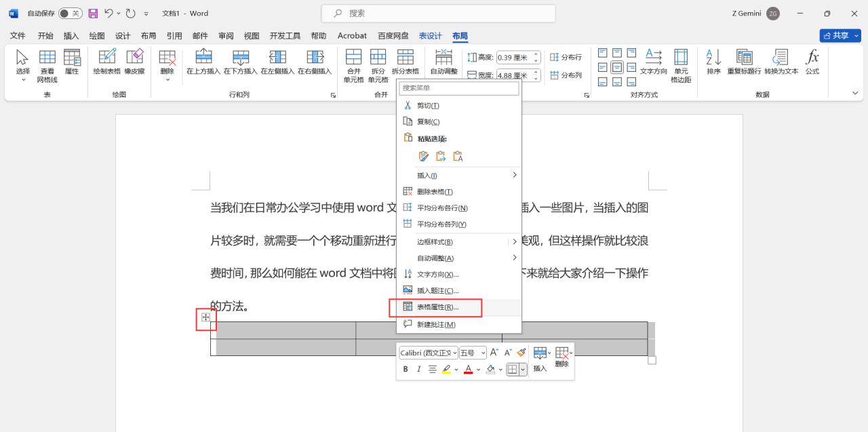868x432 pixels.
Task: Increase row height with the stepper
Action: click(x=536, y=55)
